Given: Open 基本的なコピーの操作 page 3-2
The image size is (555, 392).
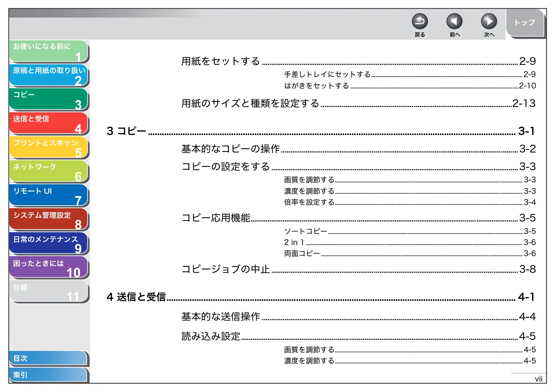Looking at the screenshot, I should click(358, 149).
